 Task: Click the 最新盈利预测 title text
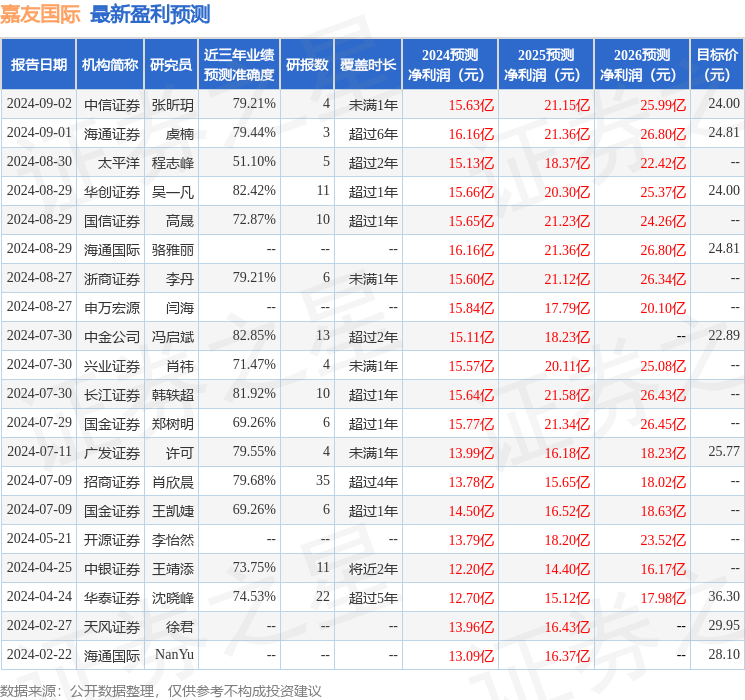coord(150,14)
